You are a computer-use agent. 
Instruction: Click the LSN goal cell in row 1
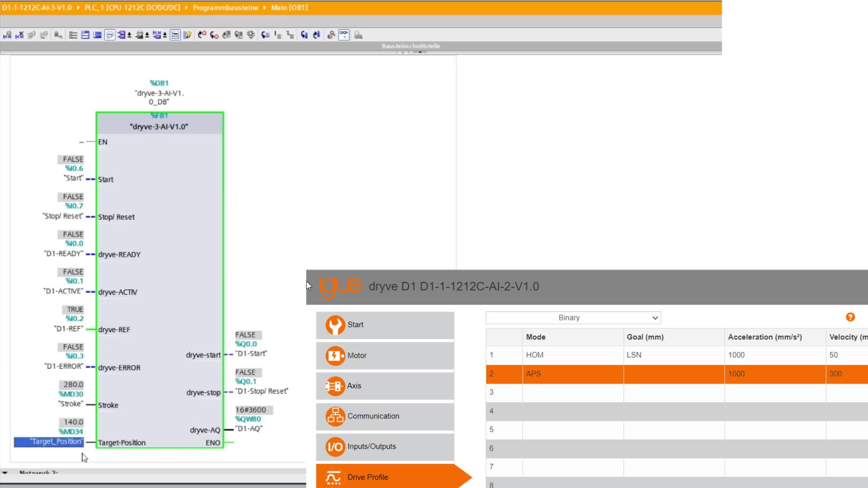674,355
